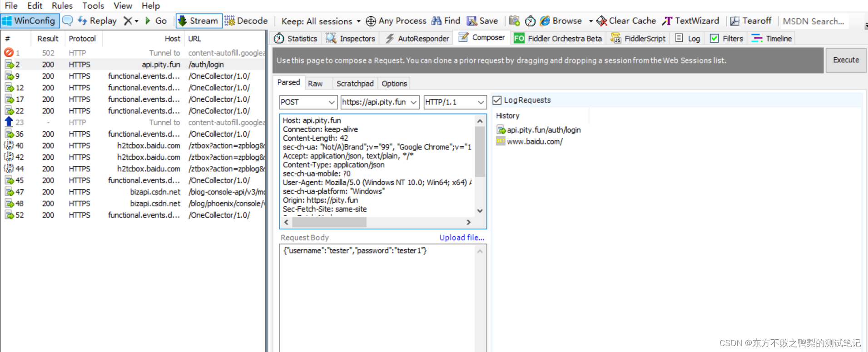
Task: Open the Keep: All sessions dropdown
Action: click(321, 21)
